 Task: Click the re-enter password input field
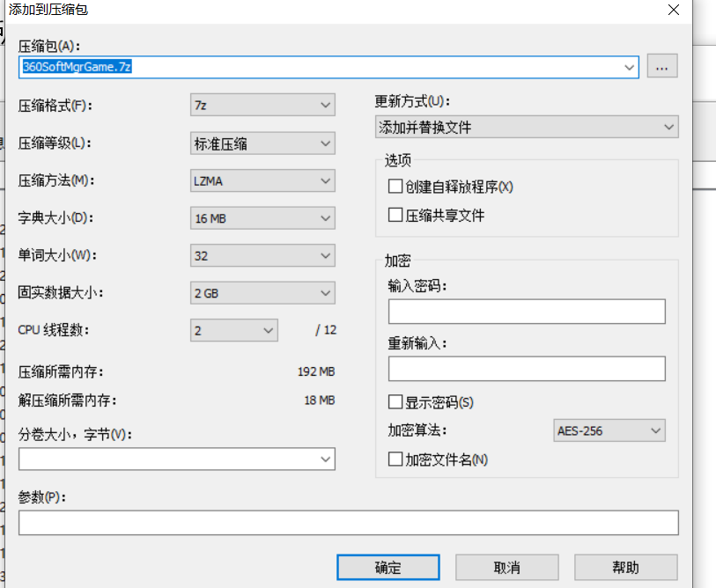[527, 369]
